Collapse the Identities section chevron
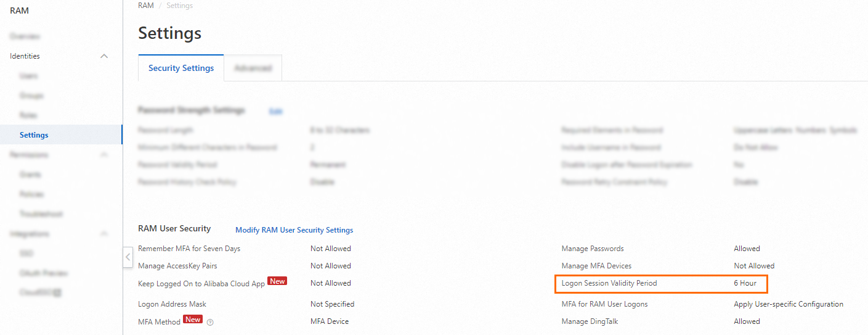 104,56
